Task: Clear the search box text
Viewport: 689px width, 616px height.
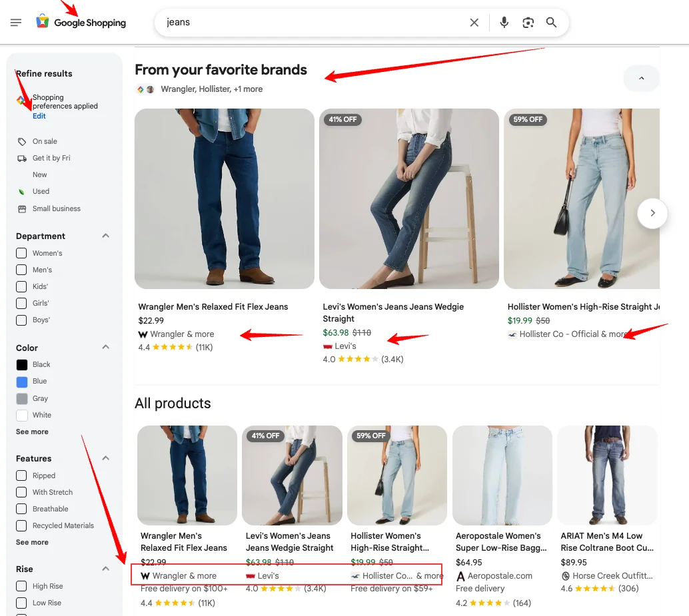Action: point(474,23)
